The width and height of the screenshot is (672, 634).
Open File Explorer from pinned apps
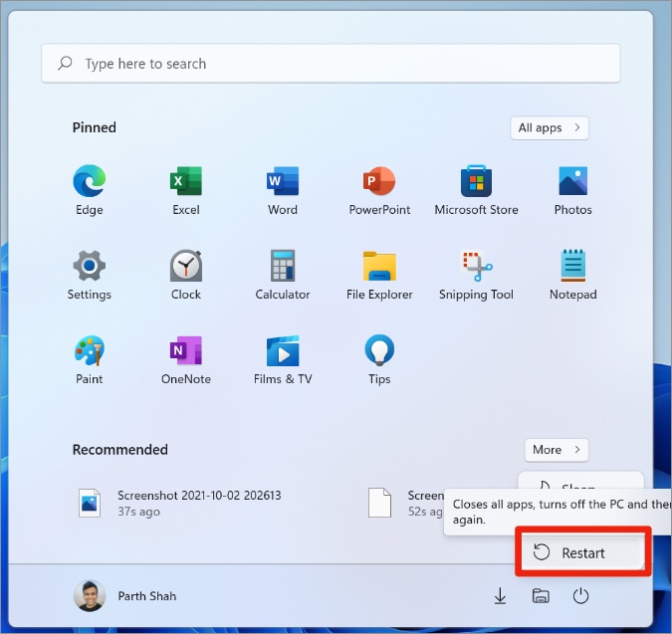coord(379,275)
